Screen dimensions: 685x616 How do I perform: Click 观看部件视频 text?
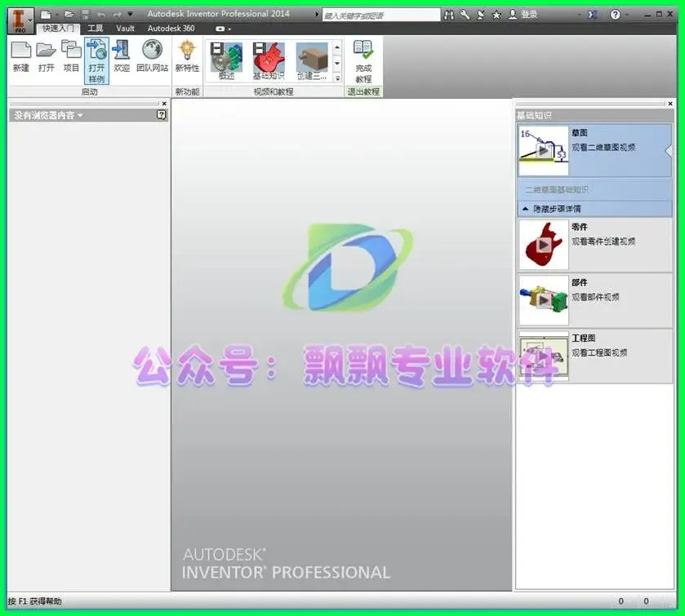coord(595,297)
